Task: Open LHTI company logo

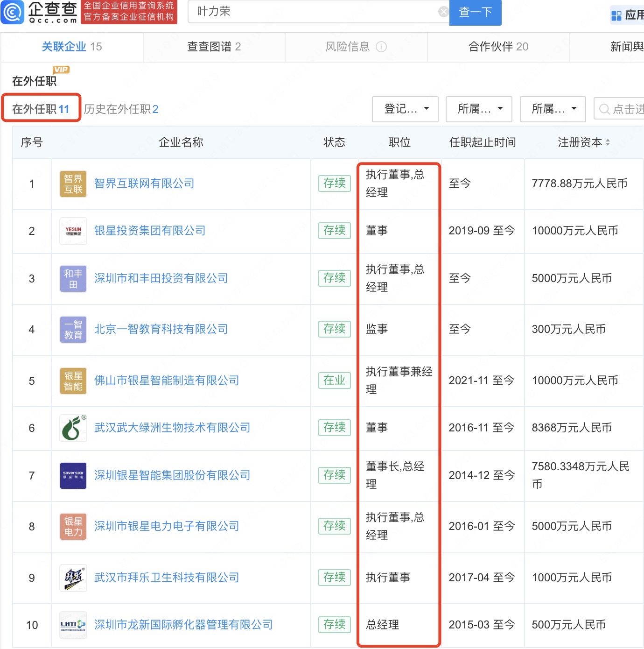Action: tap(73, 625)
